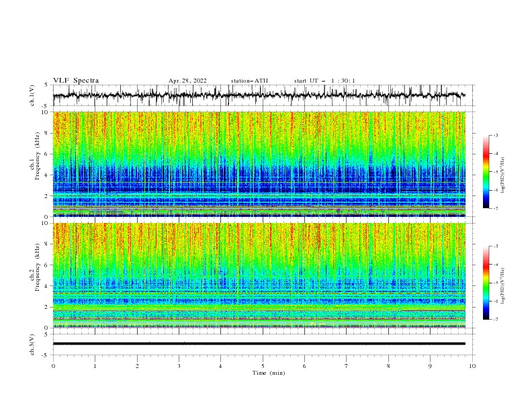Click the ch.2 spectrogram "4" kHz tick label
The image size is (532, 411).
click(47, 286)
